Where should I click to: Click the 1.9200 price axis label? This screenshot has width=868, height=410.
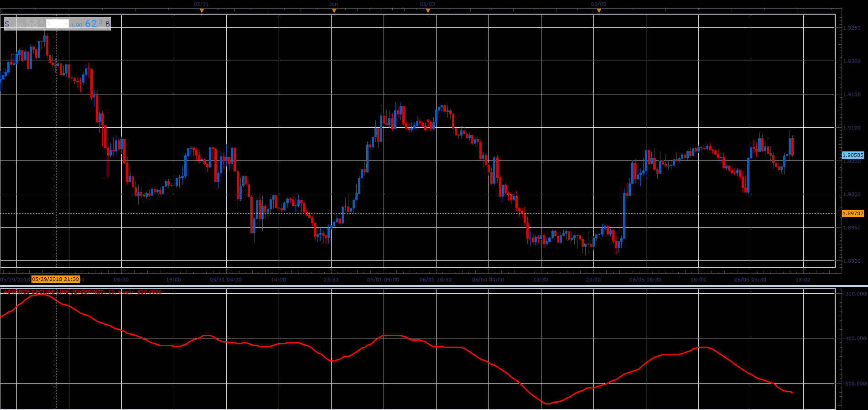click(x=852, y=61)
